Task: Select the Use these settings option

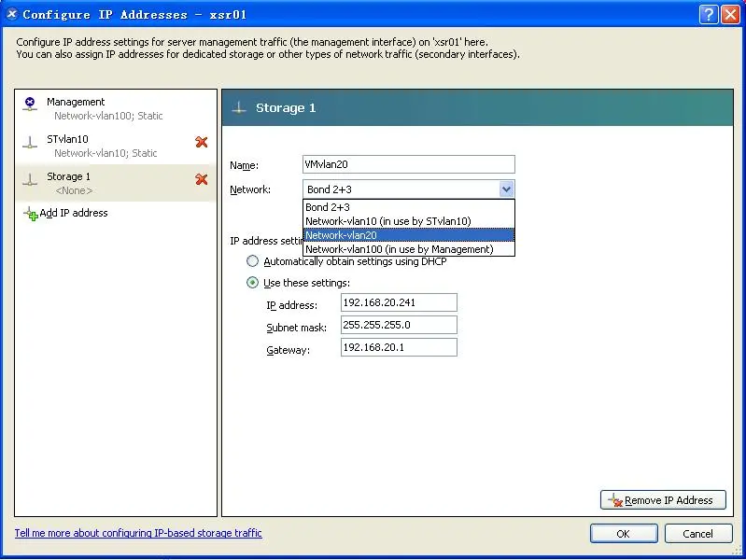Action: (x=252, y=283)
